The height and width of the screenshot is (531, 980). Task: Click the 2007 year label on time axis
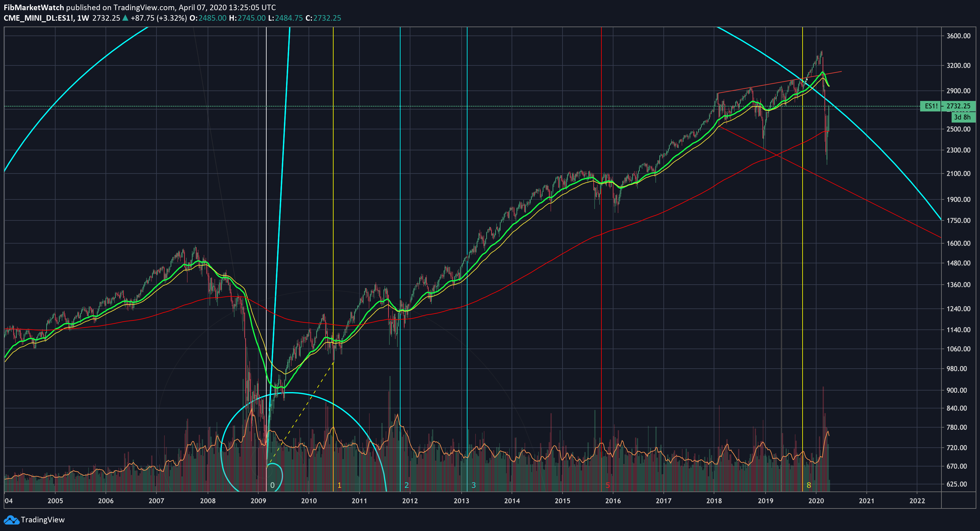pyautogui.click(x=156, y=500)
